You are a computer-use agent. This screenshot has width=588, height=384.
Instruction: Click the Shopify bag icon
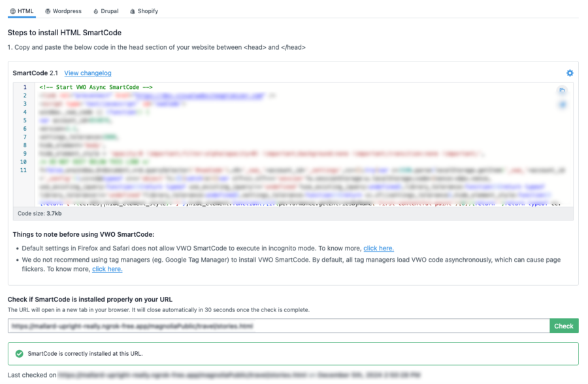[133, 11]
